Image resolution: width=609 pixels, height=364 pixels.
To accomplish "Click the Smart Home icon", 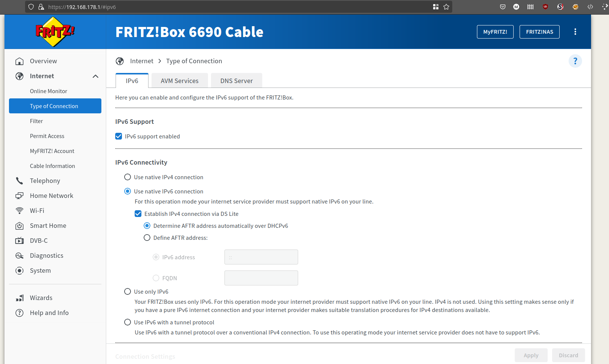I will pyautogui.click(x=19, y=226).
